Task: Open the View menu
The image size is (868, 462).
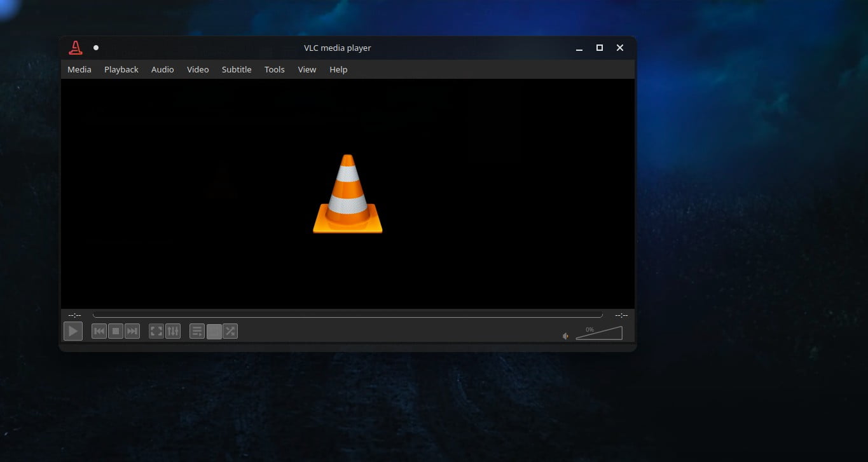Action: click(307, 69)
